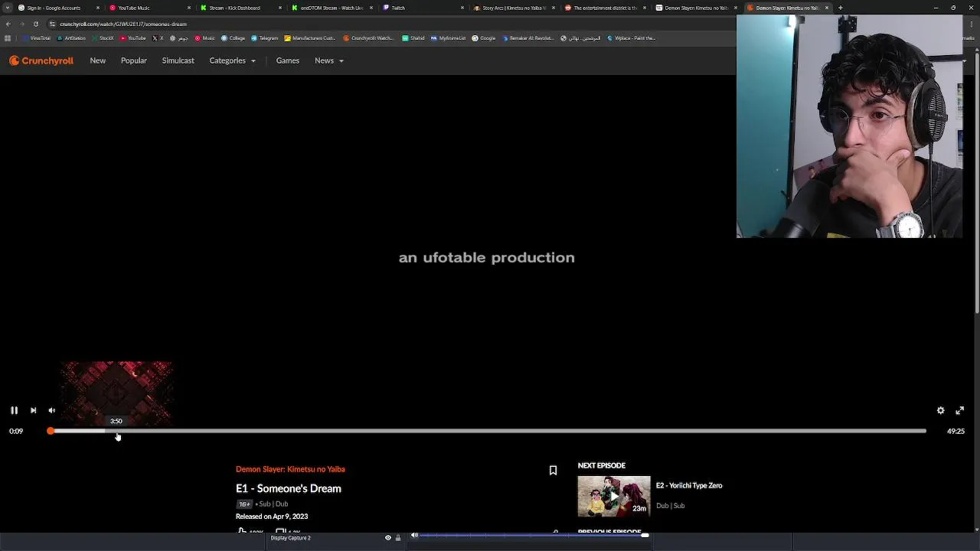The width and height of the screenshot is (980, 551).
Task: Open the VirusTotal bookmark
Action: click(x=37, y=38)
